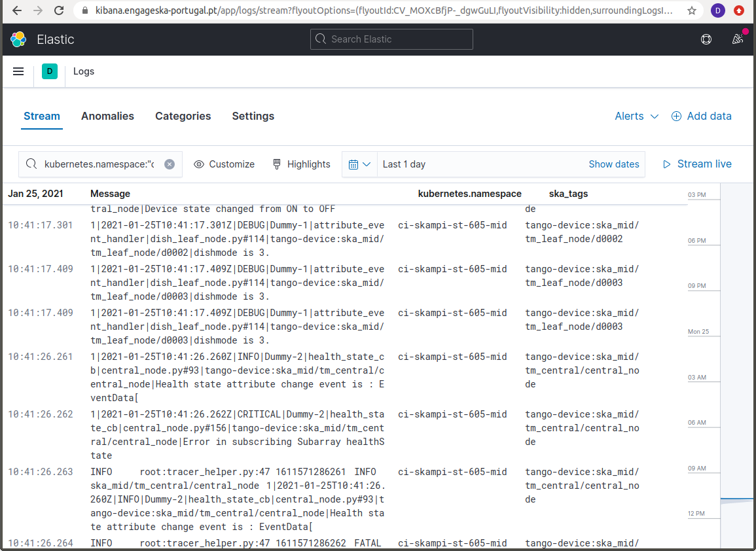Open the green D space selector
This screenshot has width=756, height=551.
[50, 71]
